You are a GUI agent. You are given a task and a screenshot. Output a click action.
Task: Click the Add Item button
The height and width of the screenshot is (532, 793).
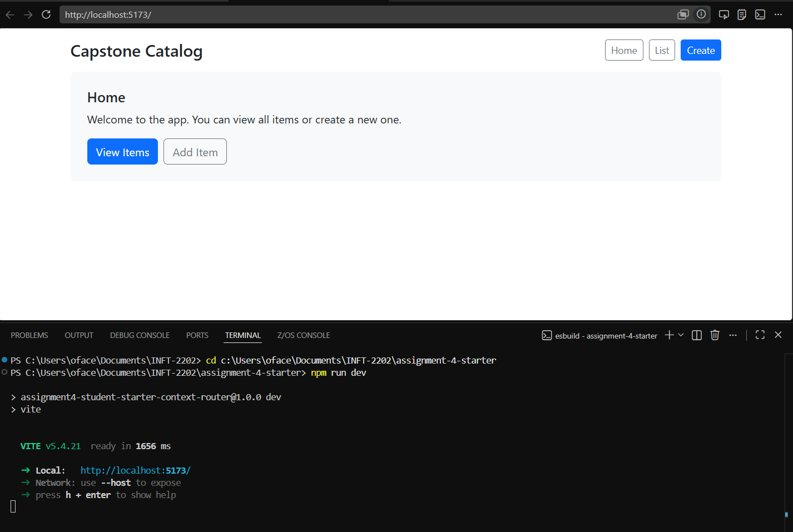(x=195, y=152)
